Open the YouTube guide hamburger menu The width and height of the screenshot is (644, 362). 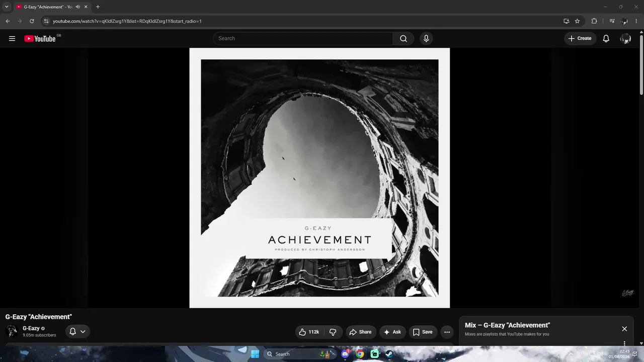[x=12, y=39]
